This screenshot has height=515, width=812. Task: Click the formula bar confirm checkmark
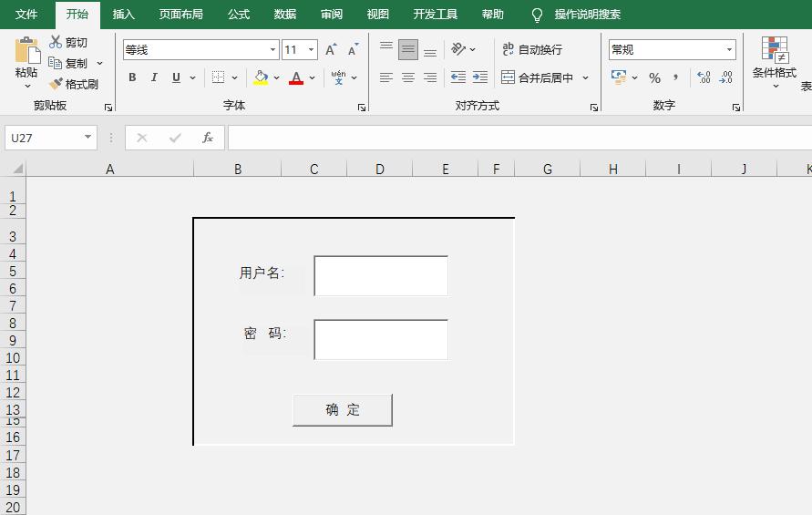[x=175, y=138]
